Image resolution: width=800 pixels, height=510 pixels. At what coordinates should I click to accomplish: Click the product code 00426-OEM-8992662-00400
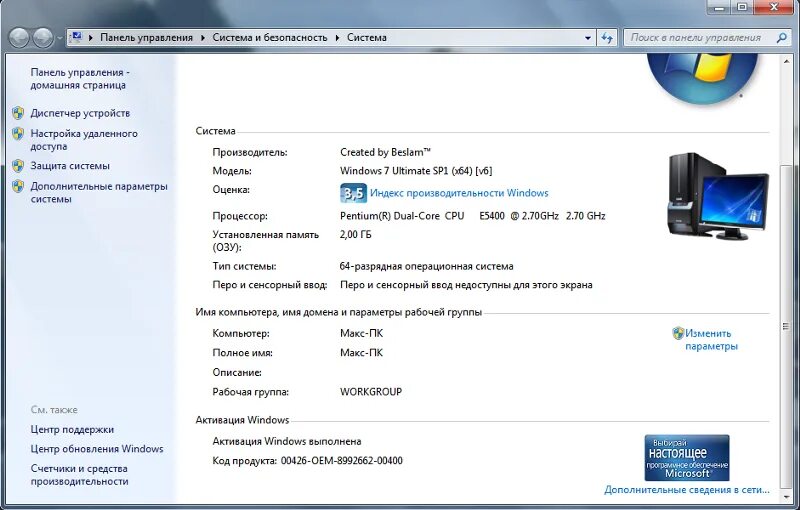342,461
